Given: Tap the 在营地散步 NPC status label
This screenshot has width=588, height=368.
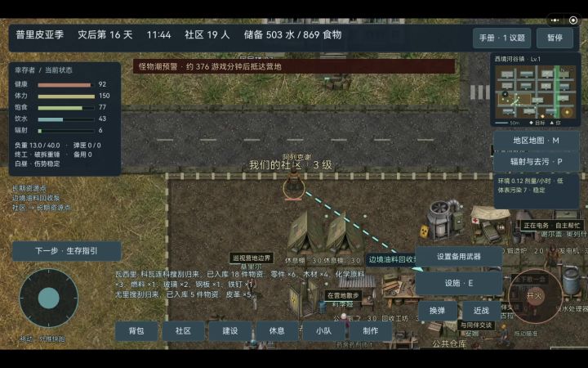Looking at the screenshot, I should [x=343, y=295].
